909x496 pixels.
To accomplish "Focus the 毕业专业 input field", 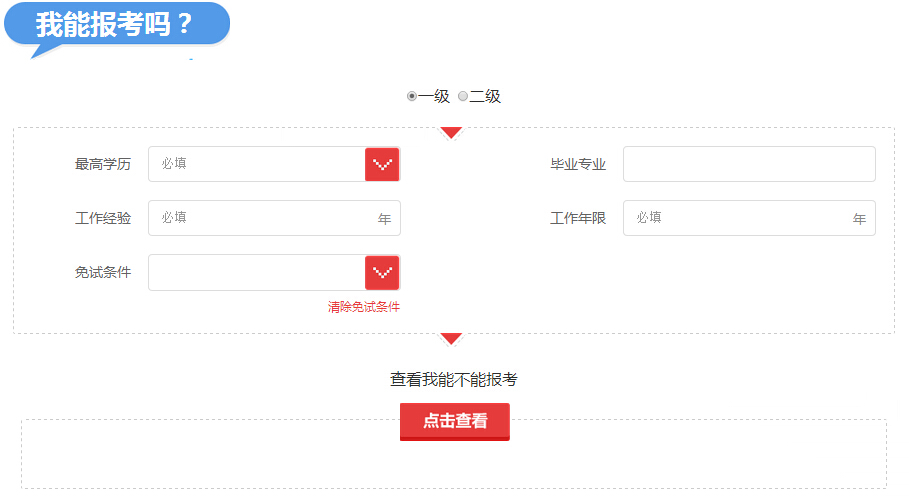I will [749, 164].
